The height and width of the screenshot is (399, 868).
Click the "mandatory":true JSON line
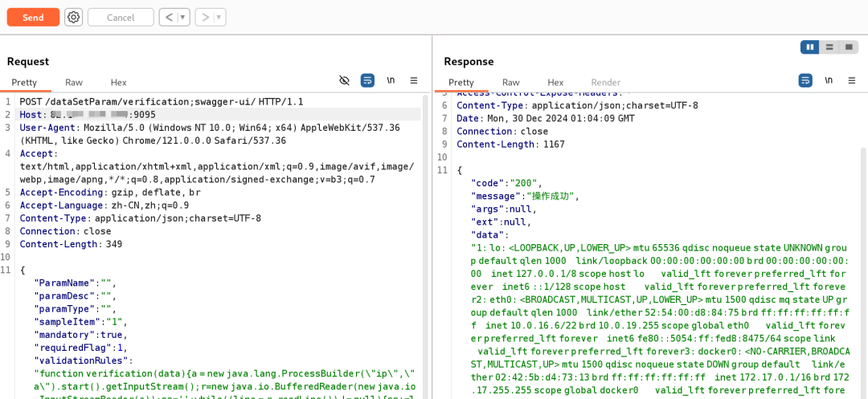[81, 335]
